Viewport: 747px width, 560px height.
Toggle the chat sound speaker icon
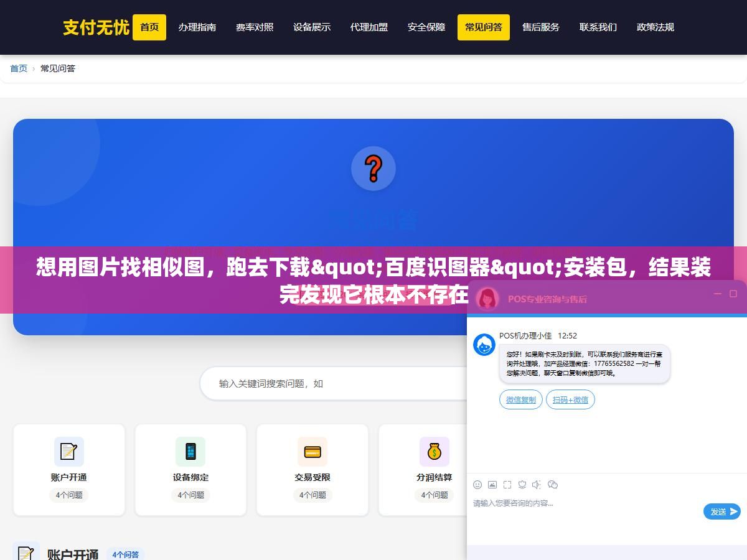coord(537,485)
